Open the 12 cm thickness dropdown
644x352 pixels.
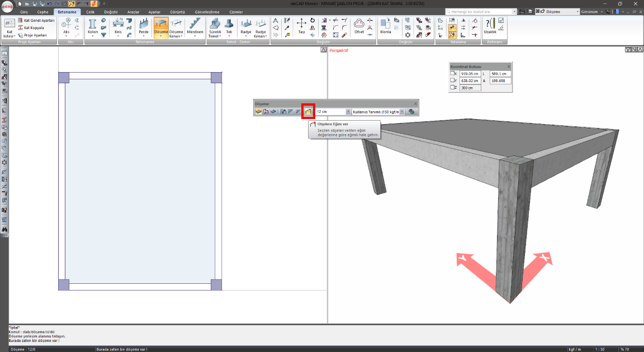click(348, 112)
